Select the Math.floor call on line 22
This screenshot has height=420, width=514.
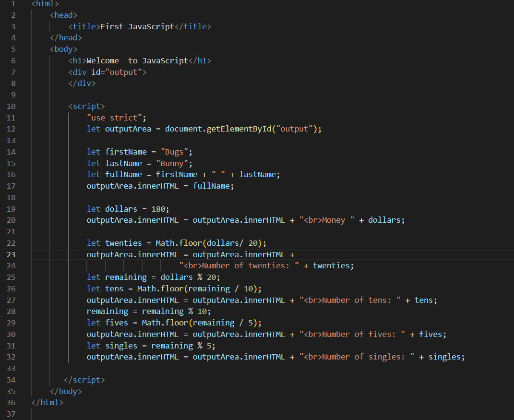pos(202,243)
